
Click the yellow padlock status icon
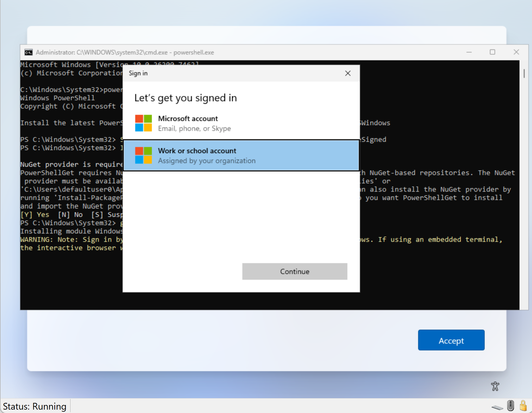pyautogui.click(x=523, y=405)
